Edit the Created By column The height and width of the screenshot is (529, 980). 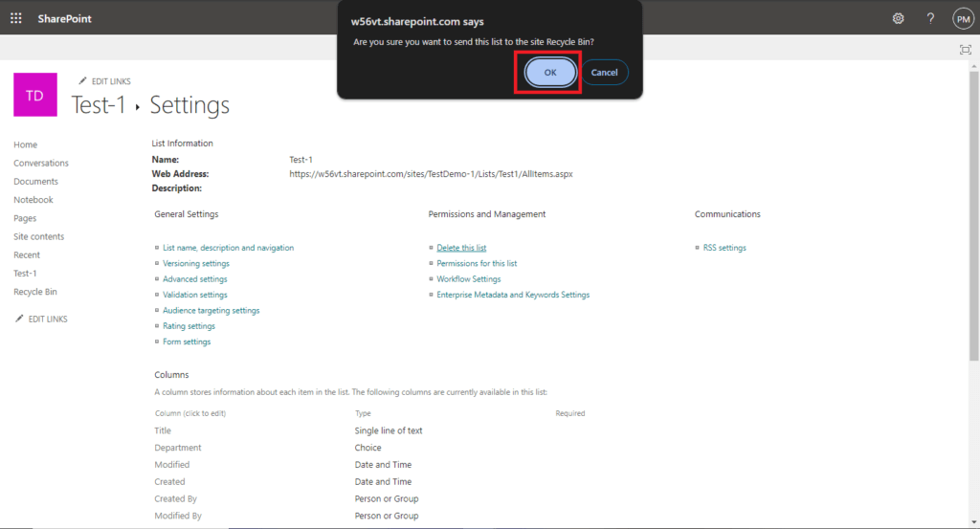[176, 499]
